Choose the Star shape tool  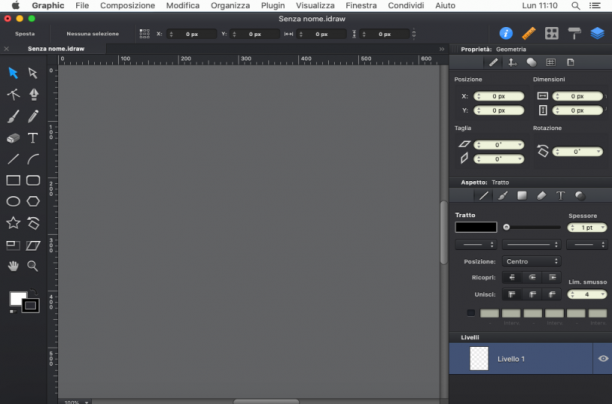tap(13, 222)
